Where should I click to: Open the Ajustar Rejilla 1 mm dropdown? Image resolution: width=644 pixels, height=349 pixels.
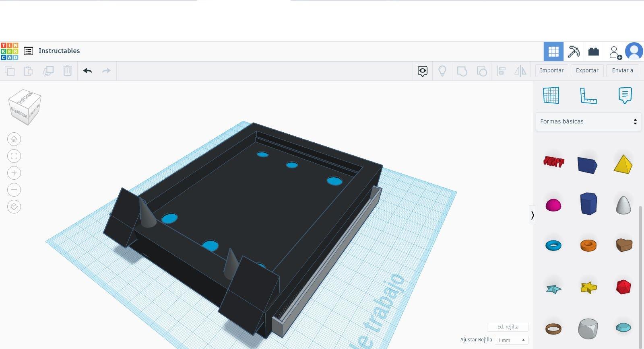[x=512, y=340]
